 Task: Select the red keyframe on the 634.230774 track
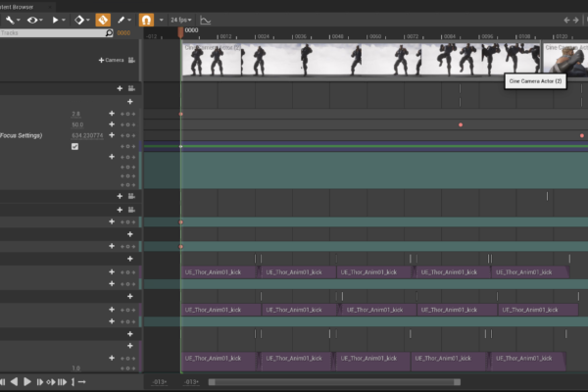click(x=582, y=135)
